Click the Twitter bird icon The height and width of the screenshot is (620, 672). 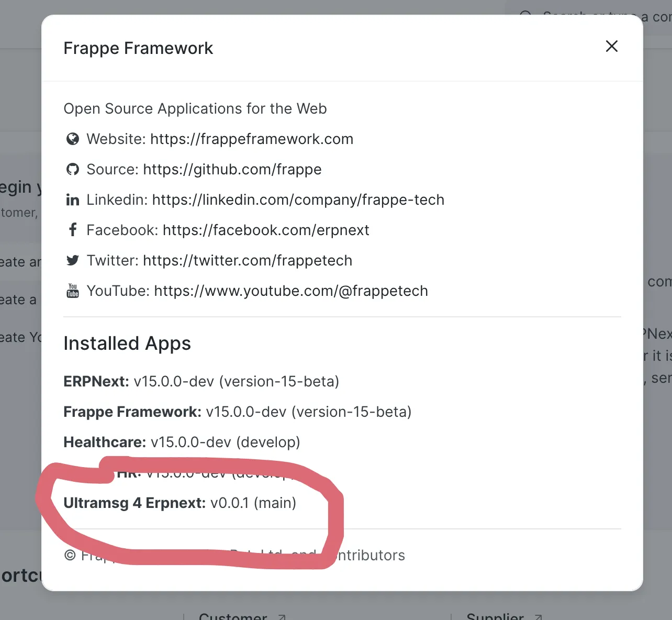(x=73, y=260)
